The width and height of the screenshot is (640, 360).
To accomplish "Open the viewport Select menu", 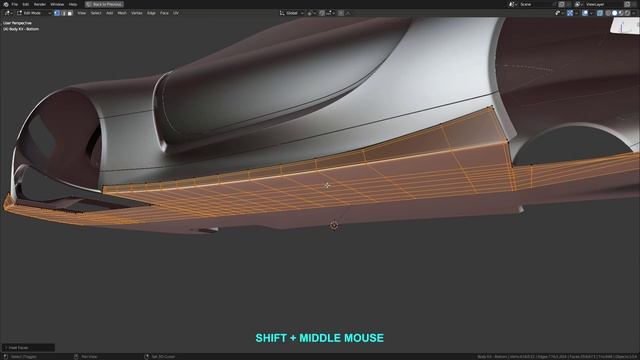I will click(96, 13).
